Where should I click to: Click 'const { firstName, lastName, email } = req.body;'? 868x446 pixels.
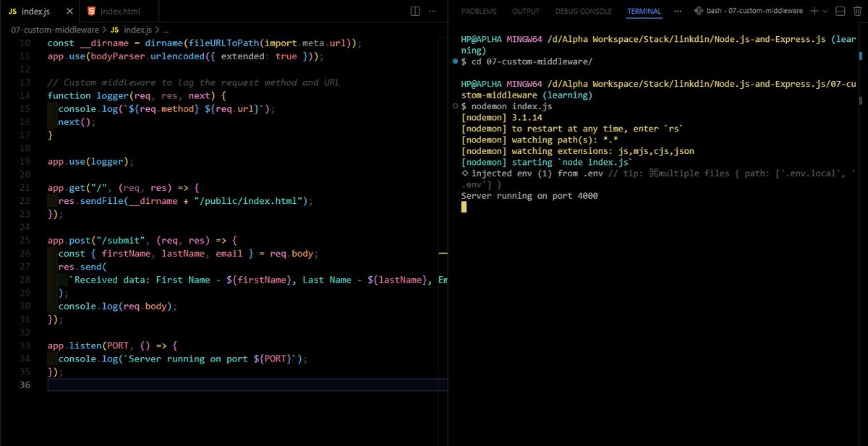click(x=188, y=253)
